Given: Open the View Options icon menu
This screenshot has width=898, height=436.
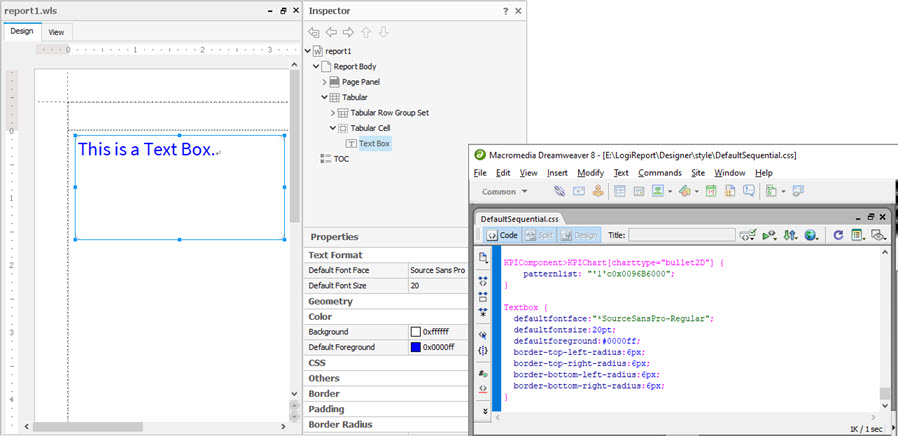Looking at the screenshot, I should tap(857, 235).
